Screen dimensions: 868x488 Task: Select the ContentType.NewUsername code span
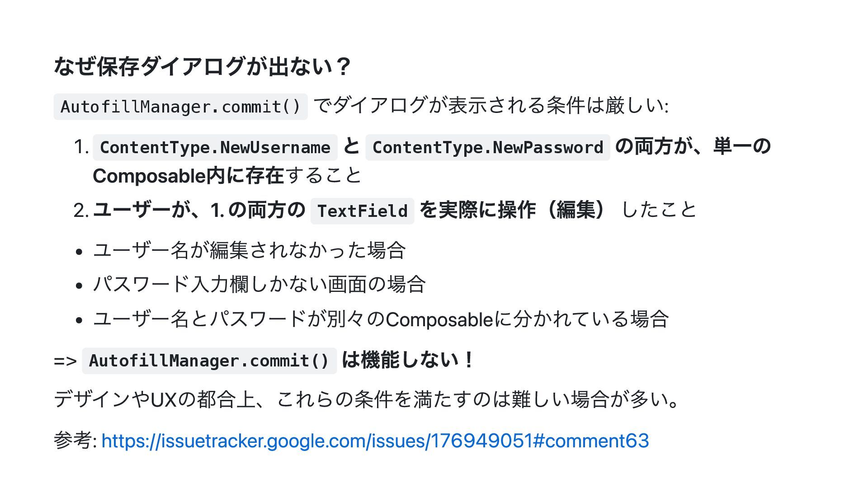tap(215, 147)
